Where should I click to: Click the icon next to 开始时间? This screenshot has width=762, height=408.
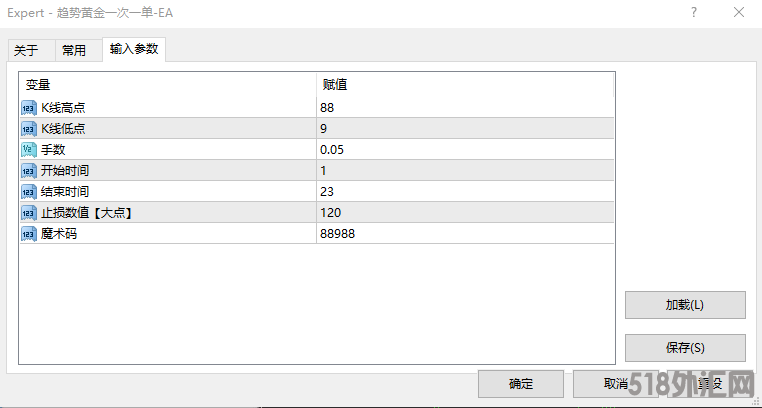click(x=29, y=170)
